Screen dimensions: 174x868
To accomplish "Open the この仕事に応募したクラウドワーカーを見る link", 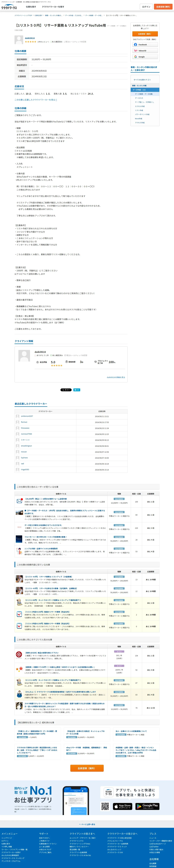I will (x=36, y=100).
